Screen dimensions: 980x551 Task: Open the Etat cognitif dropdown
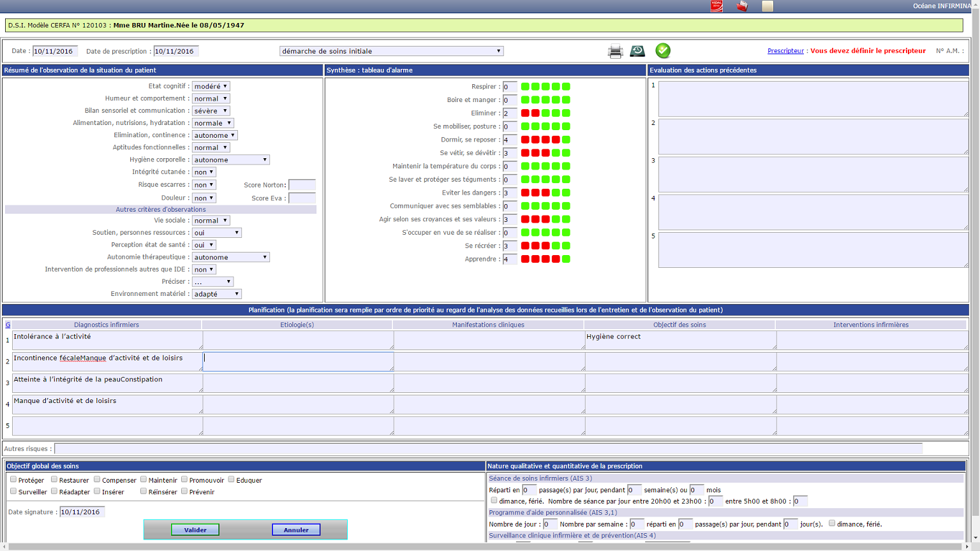pyautogui.click(x=211, y=86)
